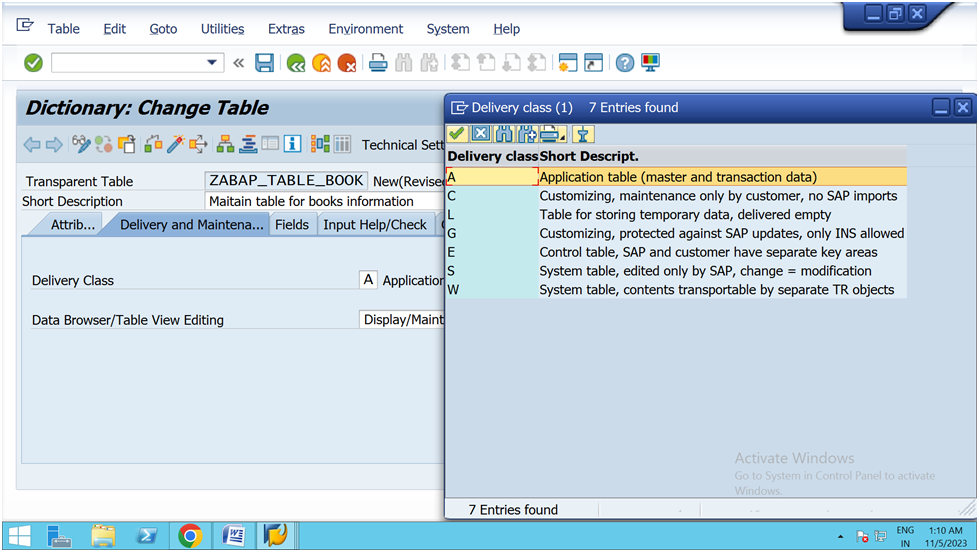This screenshot has height=552, width=979.
Task: Open the Edit menu
Action: (114, 29)
